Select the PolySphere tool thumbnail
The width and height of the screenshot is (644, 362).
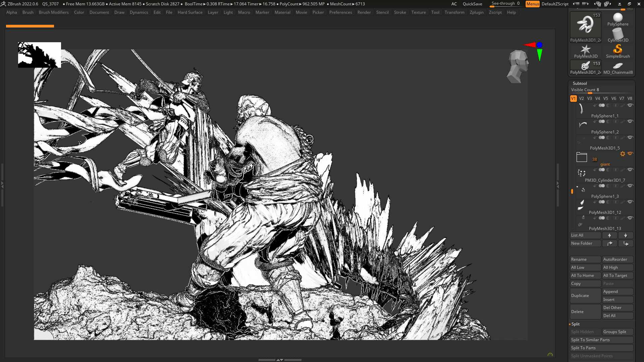(x=618, y=19)
